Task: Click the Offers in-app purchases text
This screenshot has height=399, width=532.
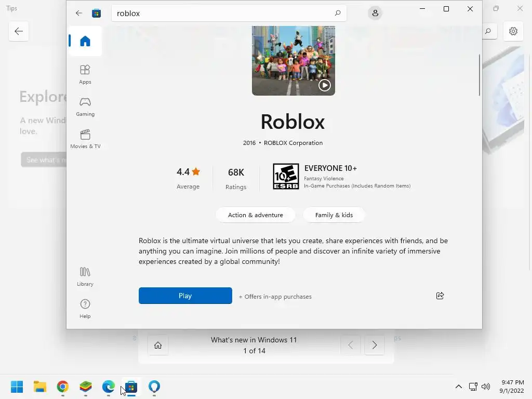Action: click(x=275, y=297)
